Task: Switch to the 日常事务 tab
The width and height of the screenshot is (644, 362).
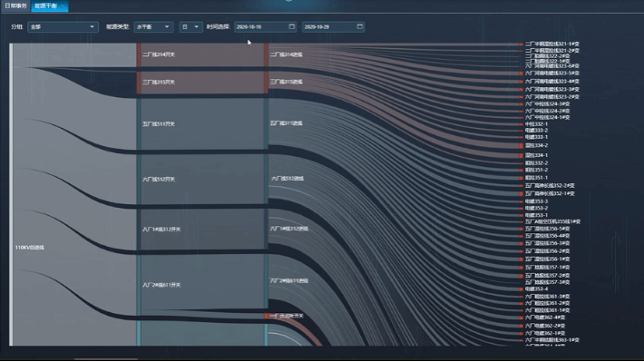Action: (x=15, y=5)
